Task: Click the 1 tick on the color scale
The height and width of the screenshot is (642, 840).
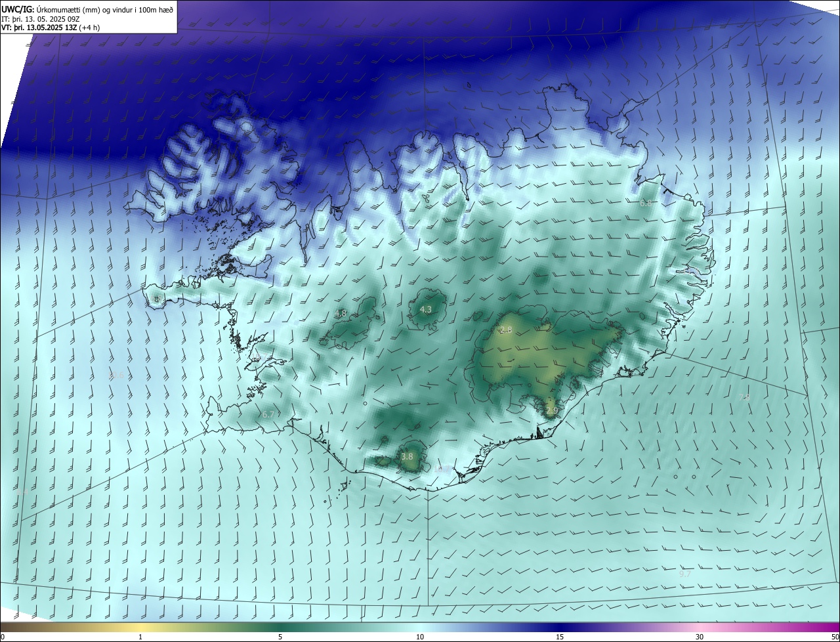Action: point(140,637)
